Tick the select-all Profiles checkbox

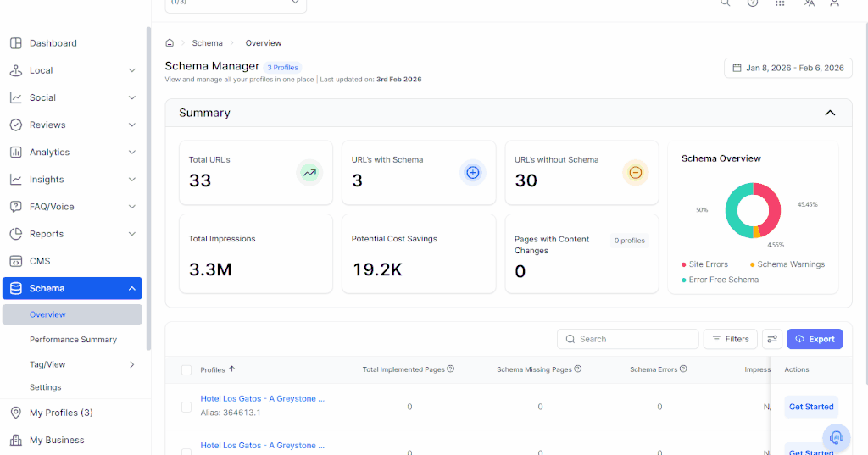pos(186,369)
